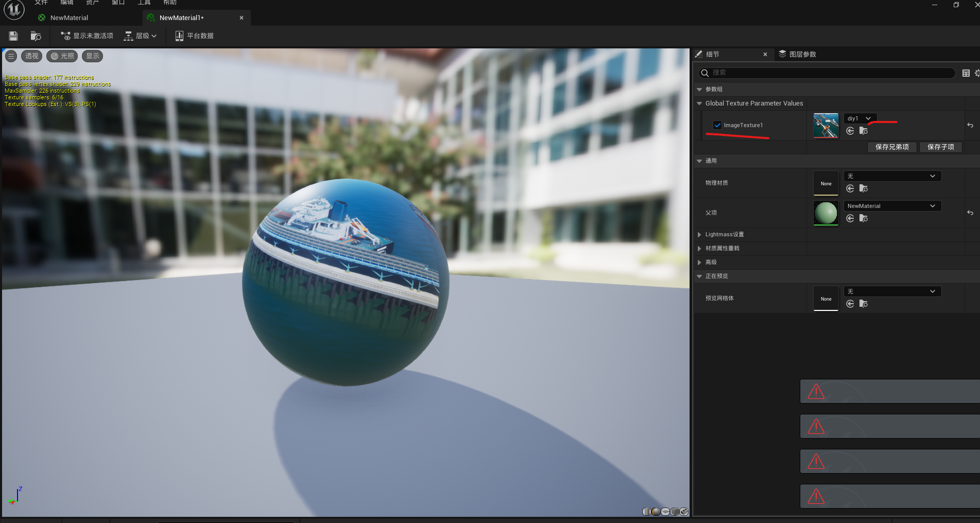Open the File (文件) menu
Image resolution: width=980 pixels, height=523 pixels.
click(41, 3)
